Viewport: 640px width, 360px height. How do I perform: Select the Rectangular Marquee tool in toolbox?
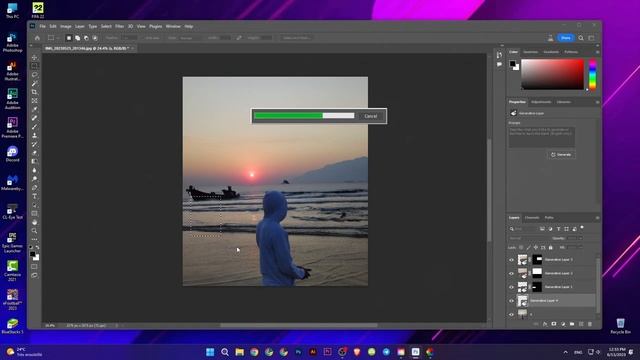[x=34, y=66]
